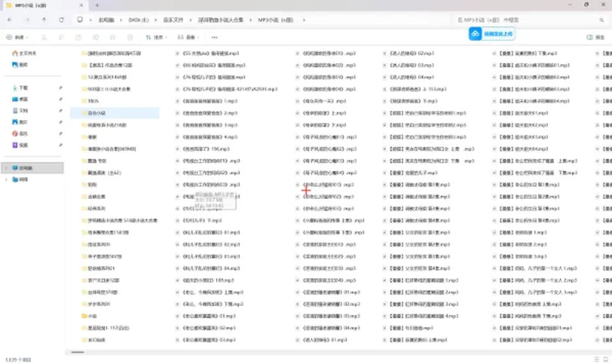Open 视频 Videos quick access folder
612x364 pixels.
(20, 145)
